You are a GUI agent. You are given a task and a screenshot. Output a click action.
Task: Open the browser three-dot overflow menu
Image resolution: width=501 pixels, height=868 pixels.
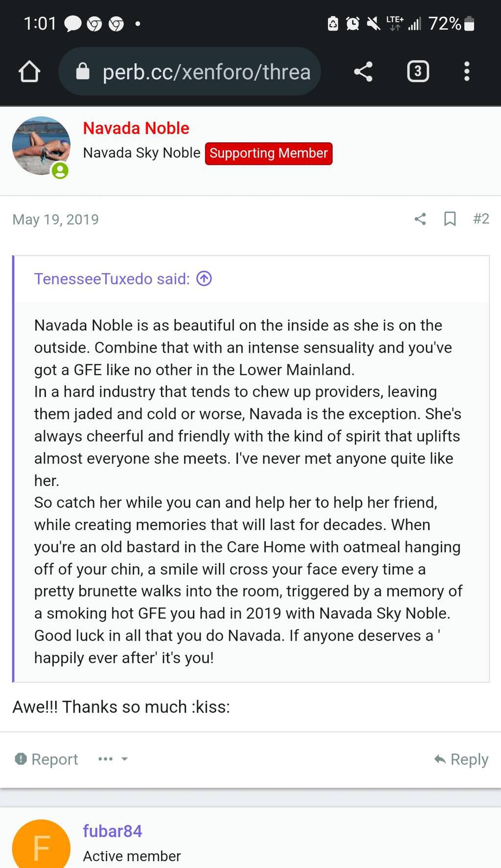click(x=467, y=71)
